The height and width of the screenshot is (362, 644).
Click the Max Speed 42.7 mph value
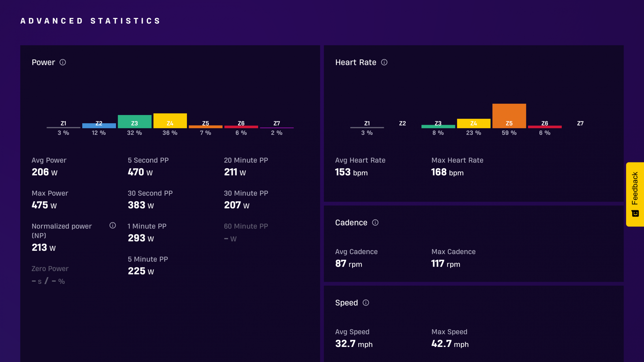tap(450, 344)
